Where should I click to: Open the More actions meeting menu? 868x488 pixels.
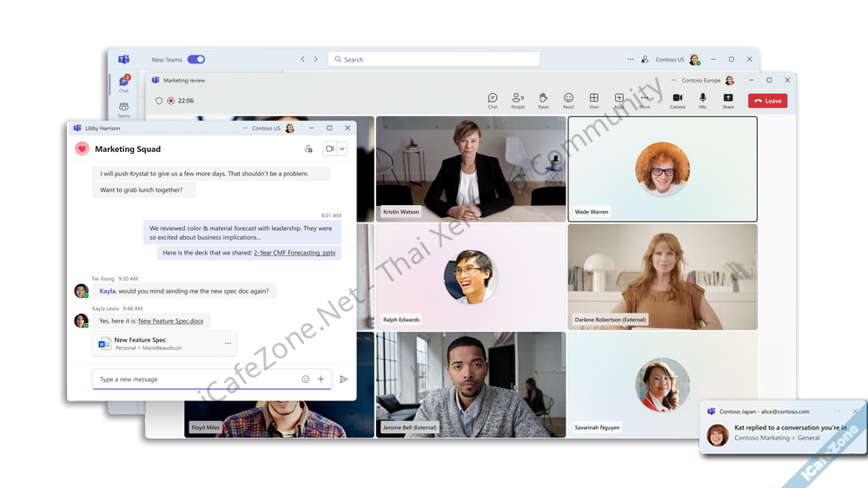(x=645, y=100)
